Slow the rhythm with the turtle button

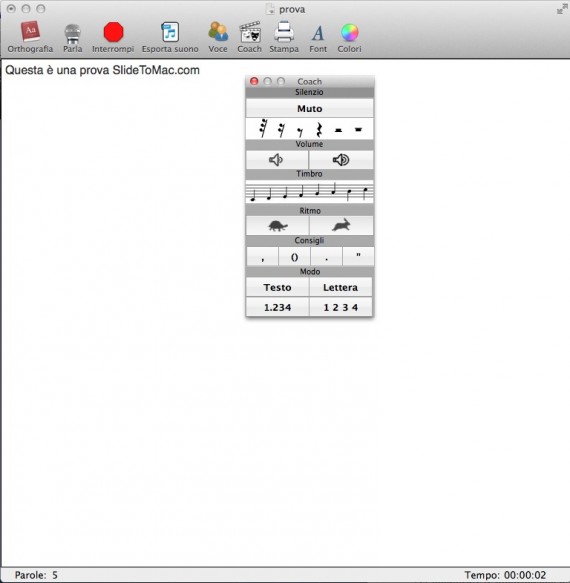point(277,225)
